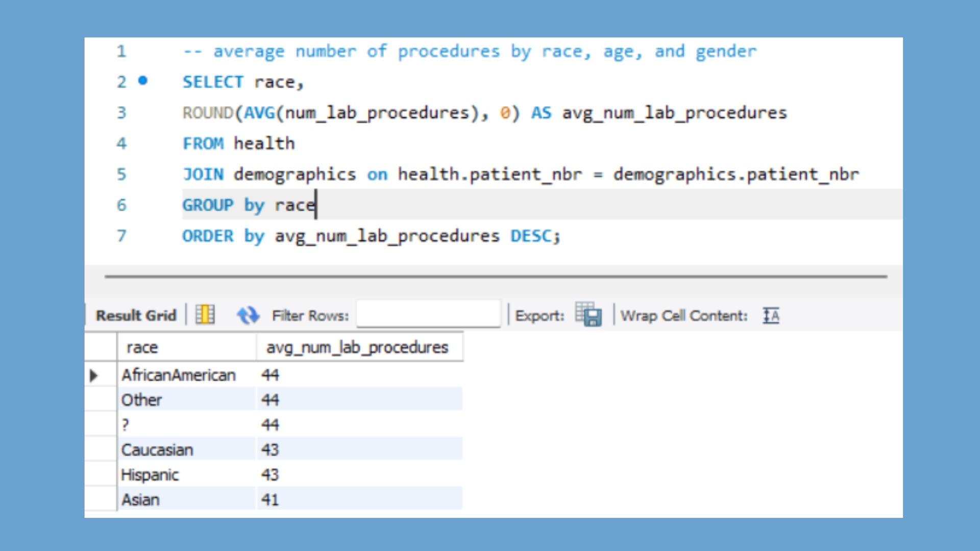Image resolution: width=980 pixels, height=551 pixels.
Task: Click the row selector arrow beside AfricanAmerican
Action: click(x=94, y=376)
